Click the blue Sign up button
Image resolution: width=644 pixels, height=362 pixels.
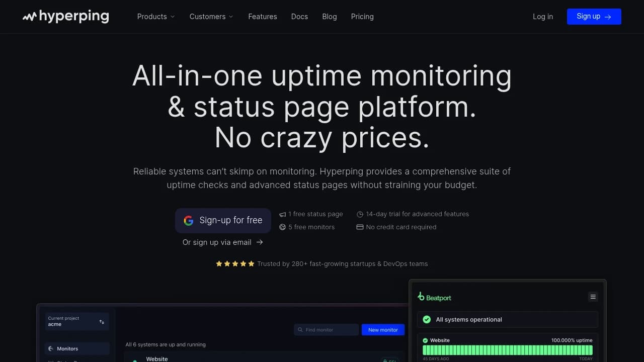click(x=594, y=17)
